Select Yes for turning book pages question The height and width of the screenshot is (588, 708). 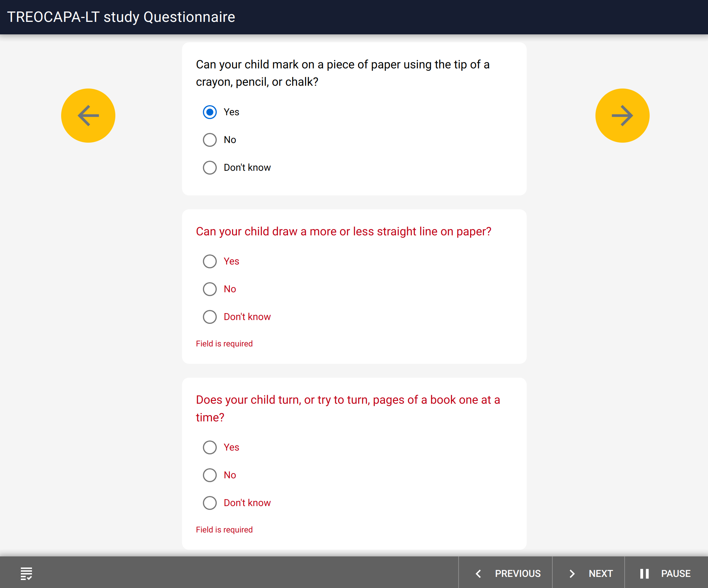click(x=210, y=447)
